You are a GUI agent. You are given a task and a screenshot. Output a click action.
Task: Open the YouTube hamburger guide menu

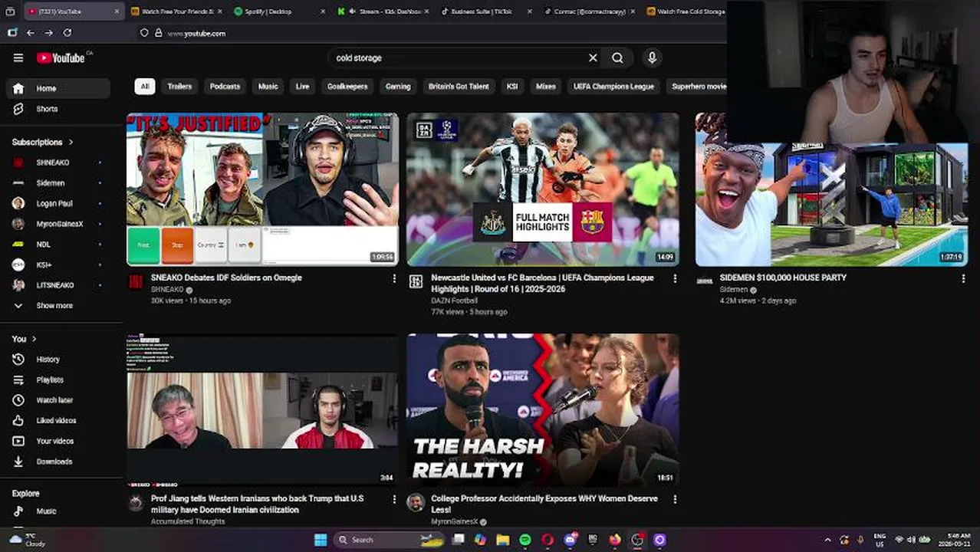pos(18,58)
